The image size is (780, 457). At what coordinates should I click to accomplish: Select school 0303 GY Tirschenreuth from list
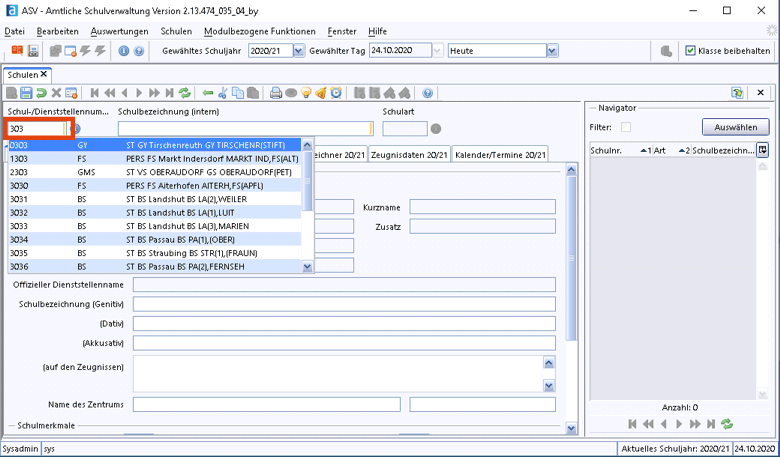(155, 145)
